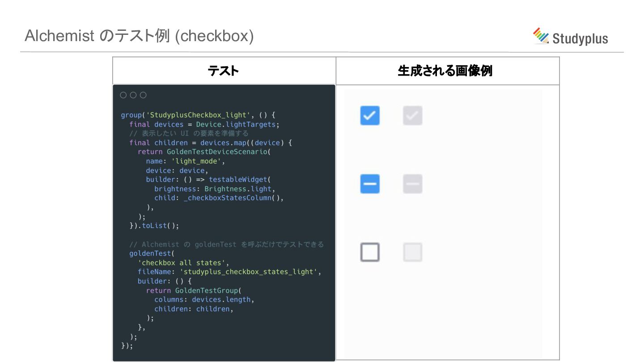Click the '生成される画像例' table header
This screenshot has width=644, height=362.
coord(445,71)
